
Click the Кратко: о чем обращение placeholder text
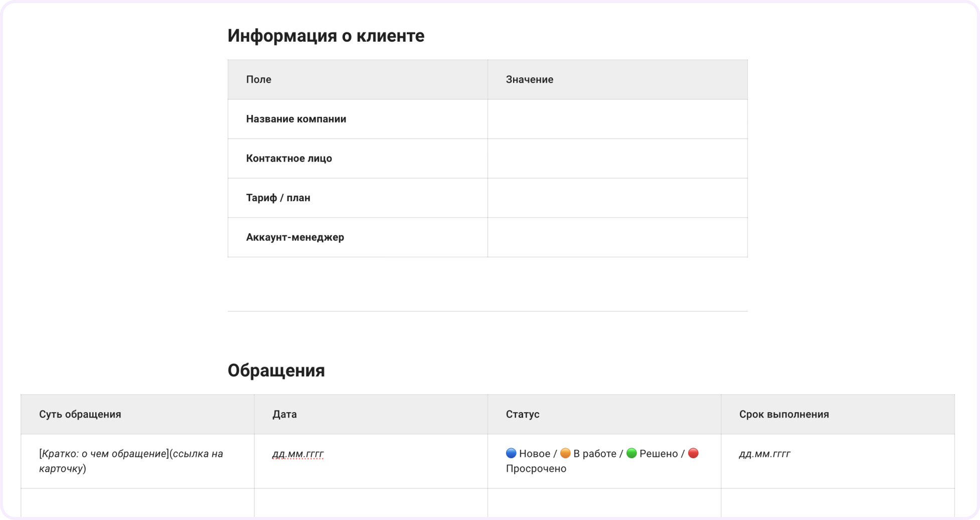click(104, 454)
